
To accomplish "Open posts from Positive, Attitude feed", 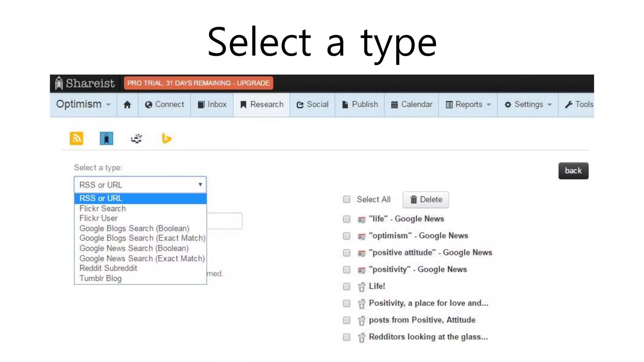I will tap(422, 320).
